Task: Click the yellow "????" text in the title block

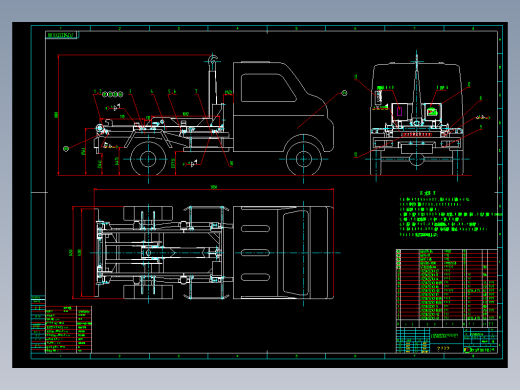Action: click(443, 348)
